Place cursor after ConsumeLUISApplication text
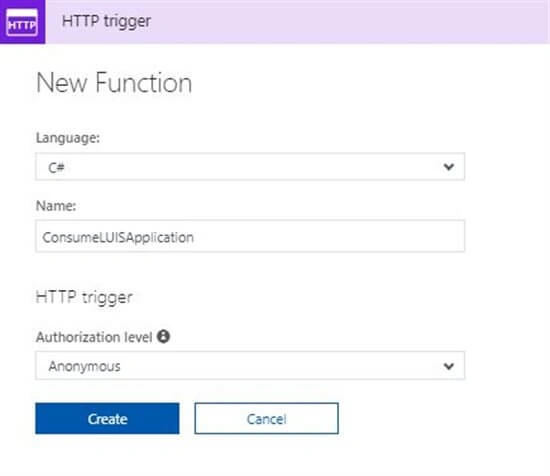550x476 pixels. pos(194,237)
